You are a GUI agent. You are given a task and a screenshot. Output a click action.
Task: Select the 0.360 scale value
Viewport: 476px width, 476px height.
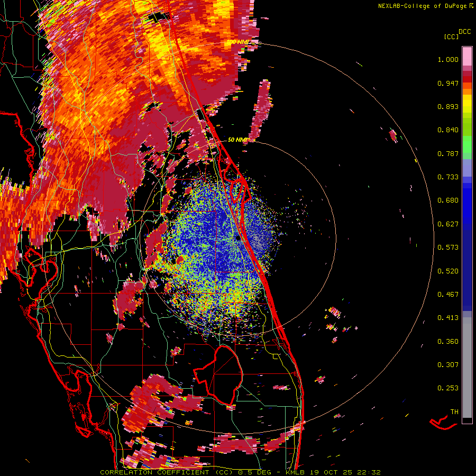click(448, 342)
